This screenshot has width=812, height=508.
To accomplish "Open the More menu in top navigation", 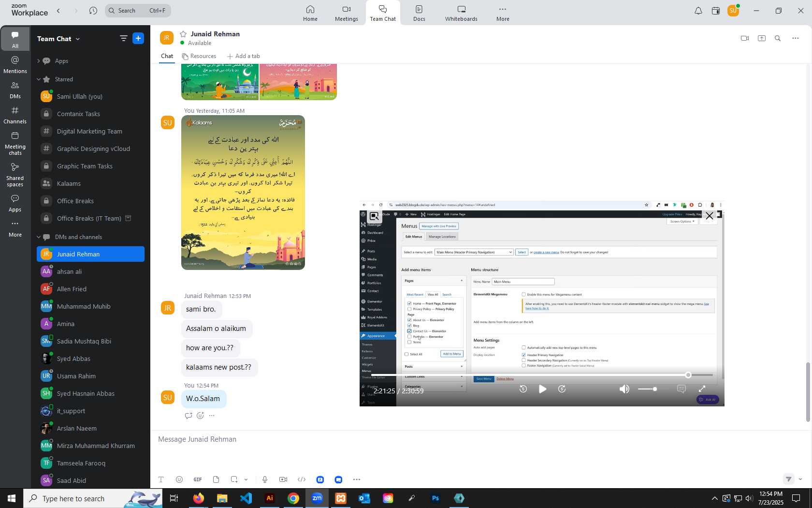I will tap(503, 13).
